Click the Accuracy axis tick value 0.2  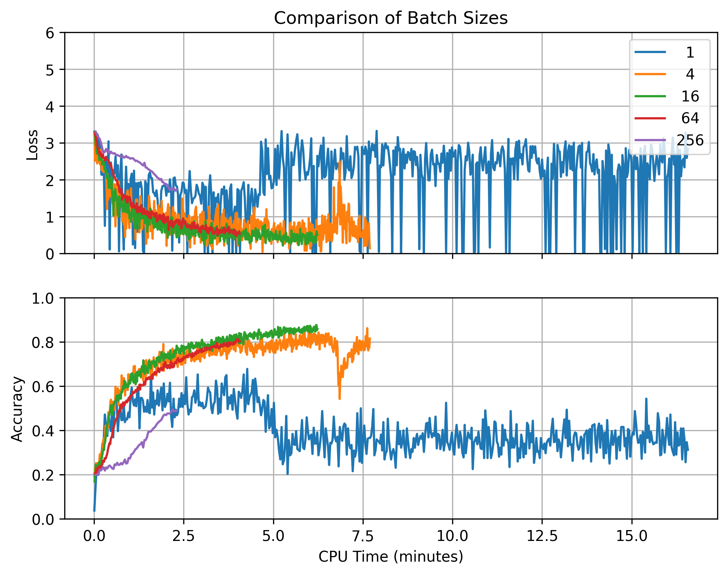(x=43, y=475)
